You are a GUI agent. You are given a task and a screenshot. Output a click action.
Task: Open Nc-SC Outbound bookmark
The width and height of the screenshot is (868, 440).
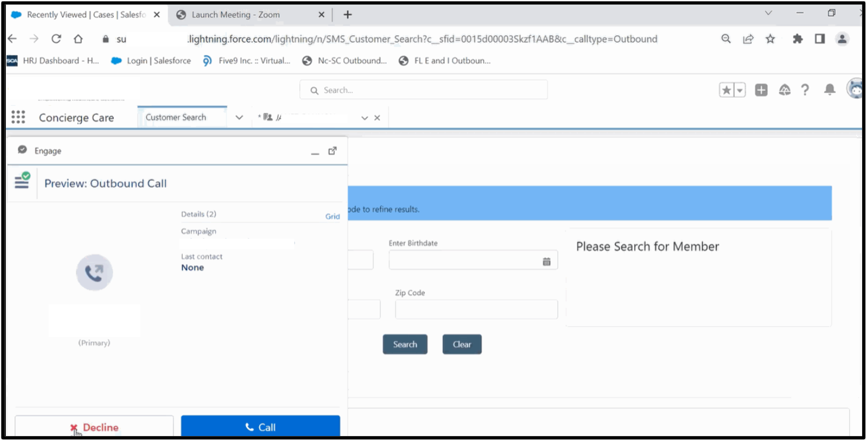344,60
